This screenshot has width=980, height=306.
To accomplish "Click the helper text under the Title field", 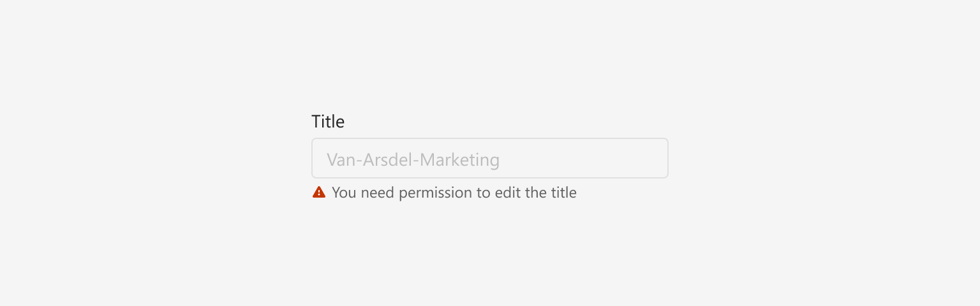I will click(454, 193).
